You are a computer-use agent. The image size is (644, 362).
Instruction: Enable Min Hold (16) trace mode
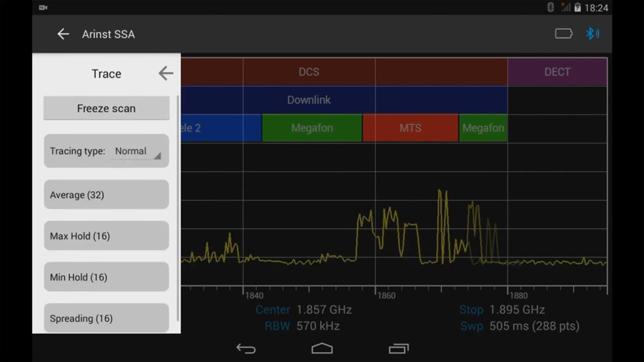pos(106,277)
